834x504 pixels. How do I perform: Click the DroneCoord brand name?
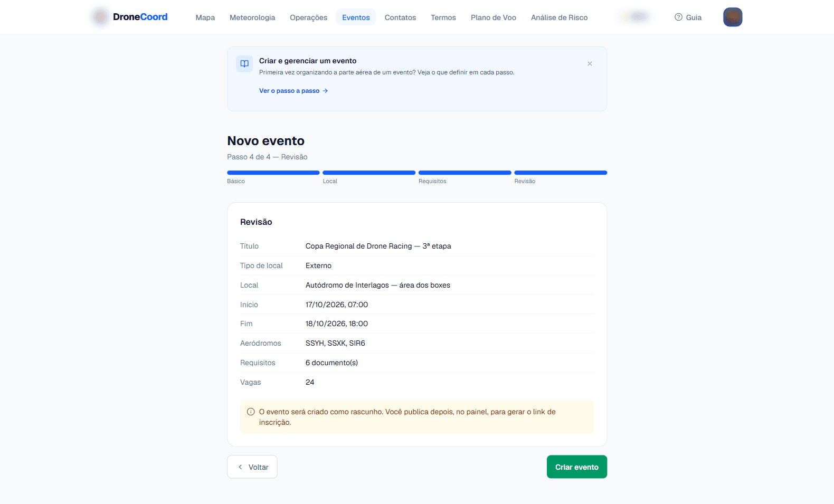140,17
